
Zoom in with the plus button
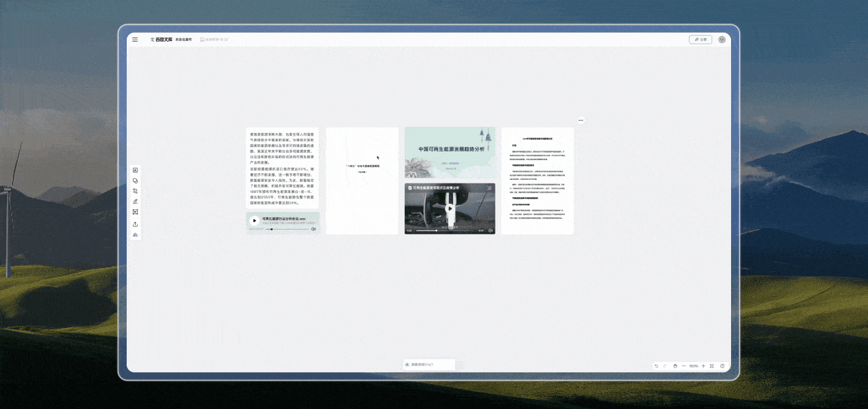click(x=703, y=366)
